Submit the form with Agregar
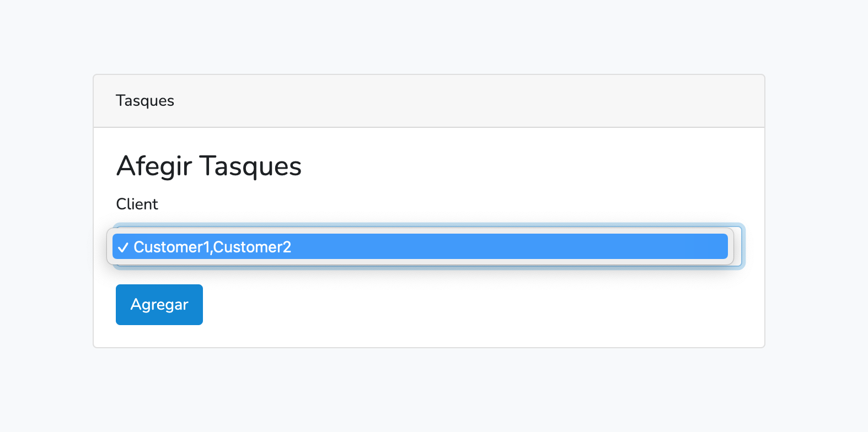The width and height of the screenshot is (868, 432). point(159,305)
